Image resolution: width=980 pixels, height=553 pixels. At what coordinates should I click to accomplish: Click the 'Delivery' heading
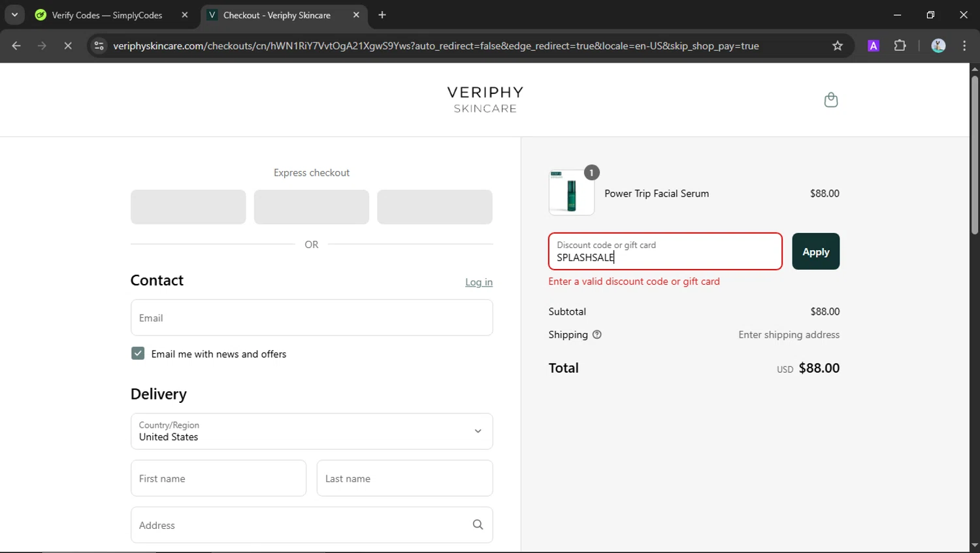click(x=158, y=394)
